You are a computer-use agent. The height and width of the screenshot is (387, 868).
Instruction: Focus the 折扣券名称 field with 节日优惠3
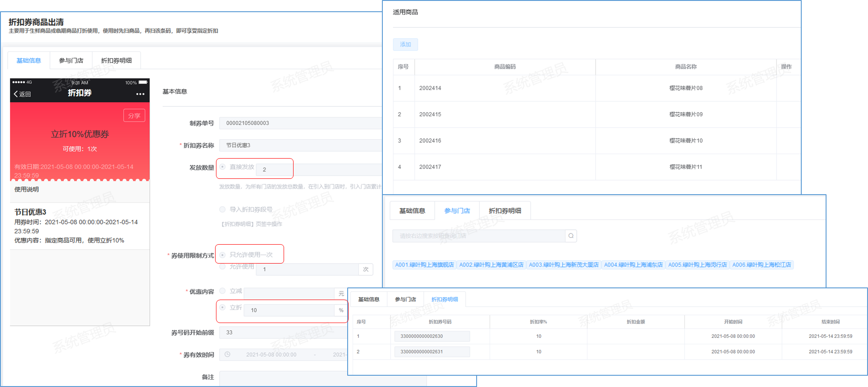[x=301, y=145]
